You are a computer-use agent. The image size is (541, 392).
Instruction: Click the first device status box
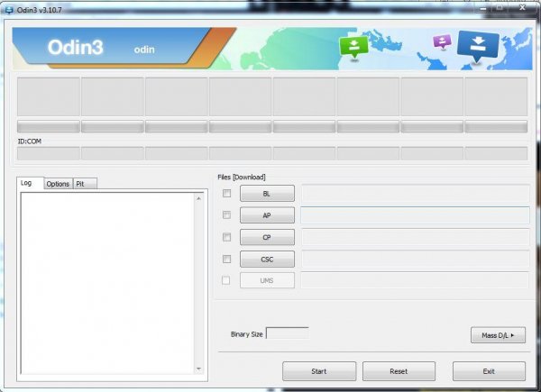(49, 96)
